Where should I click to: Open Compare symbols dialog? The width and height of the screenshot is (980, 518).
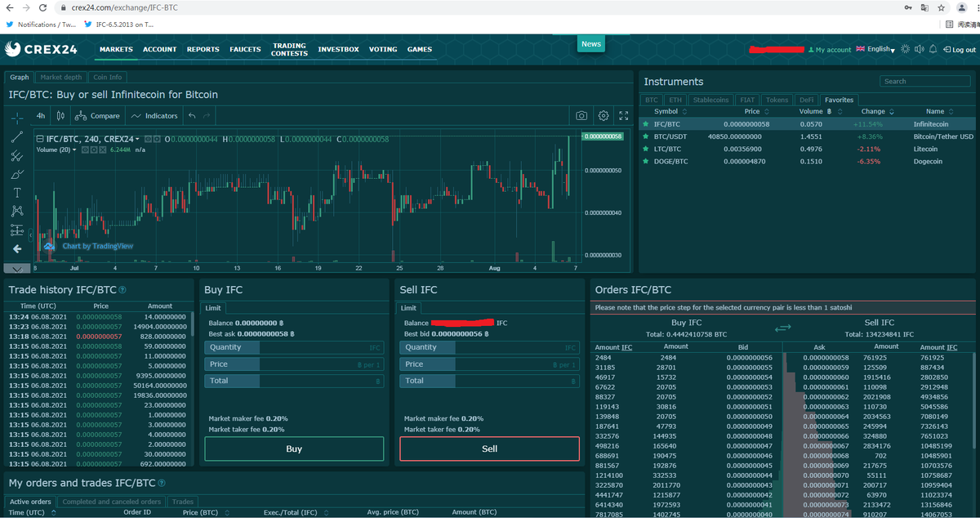pos(99,116)
